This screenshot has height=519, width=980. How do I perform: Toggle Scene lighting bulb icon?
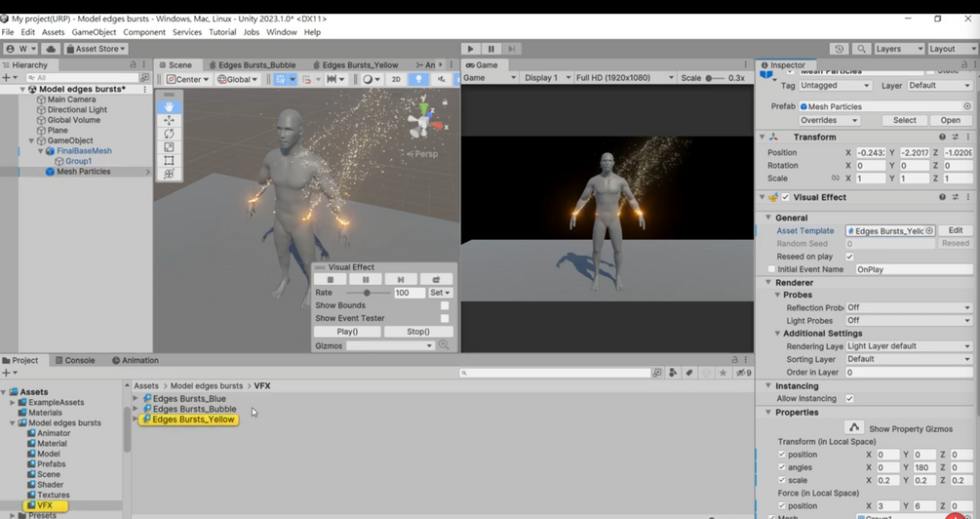tap(418, 79)
